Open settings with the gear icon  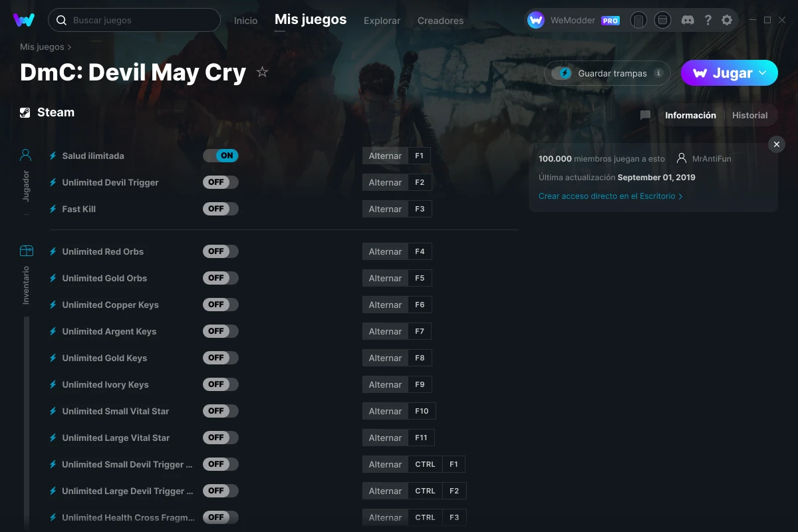pos(727,20)
